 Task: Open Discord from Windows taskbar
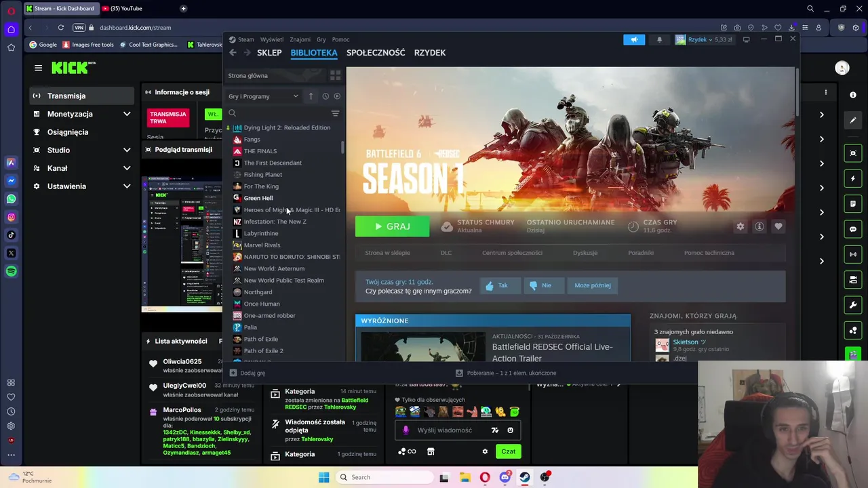[505, 477]
